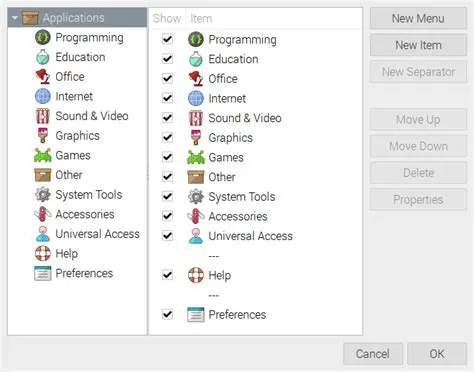The height and width of the screenshot is (372, 474).
Task: Click the Graphics paintbrush icon in the Item list
Action: click(196, 138)
